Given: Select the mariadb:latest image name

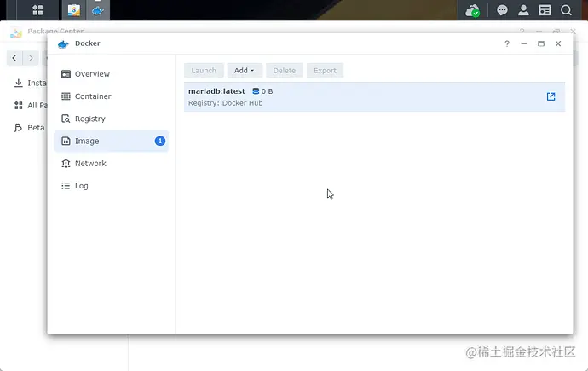Looking at the screenshot, I should tap(216, 91).
